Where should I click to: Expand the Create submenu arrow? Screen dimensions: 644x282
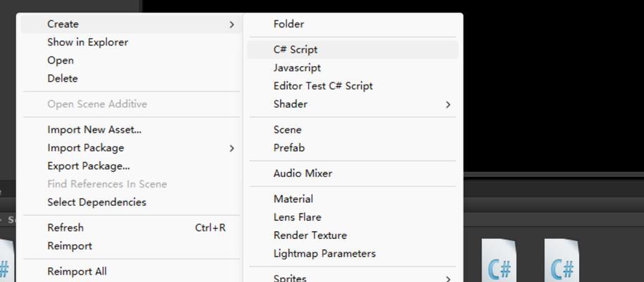pyautogui.click(x=231, y=25)
